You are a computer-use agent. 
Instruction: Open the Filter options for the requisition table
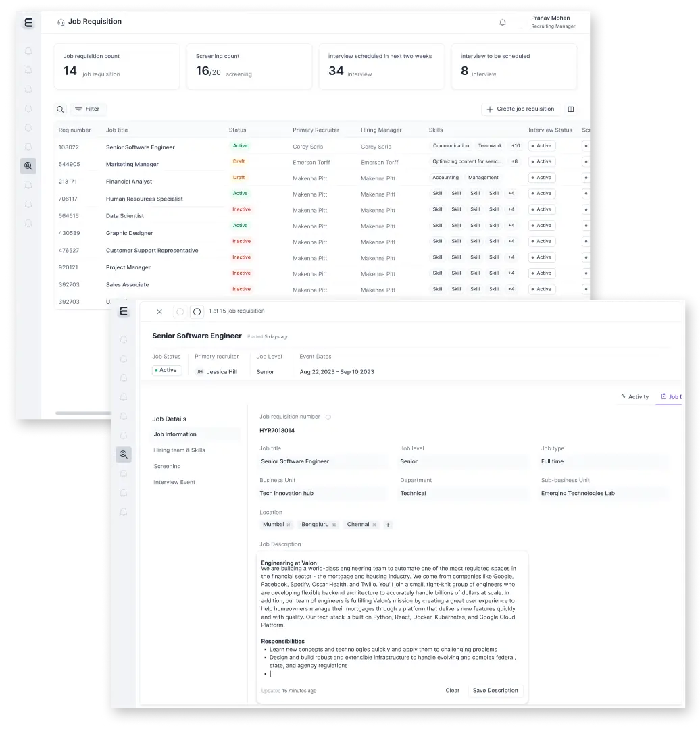point(88,109)
